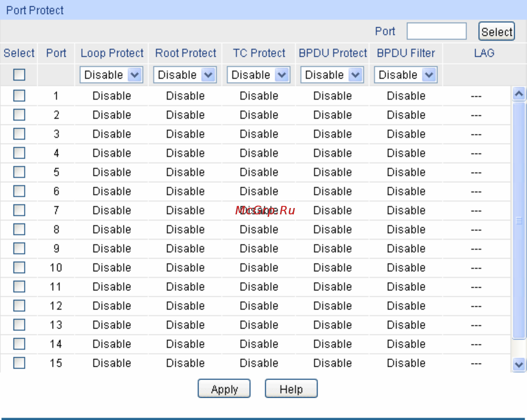Tick the checkbox for port 14

click(x=19, y=344)
